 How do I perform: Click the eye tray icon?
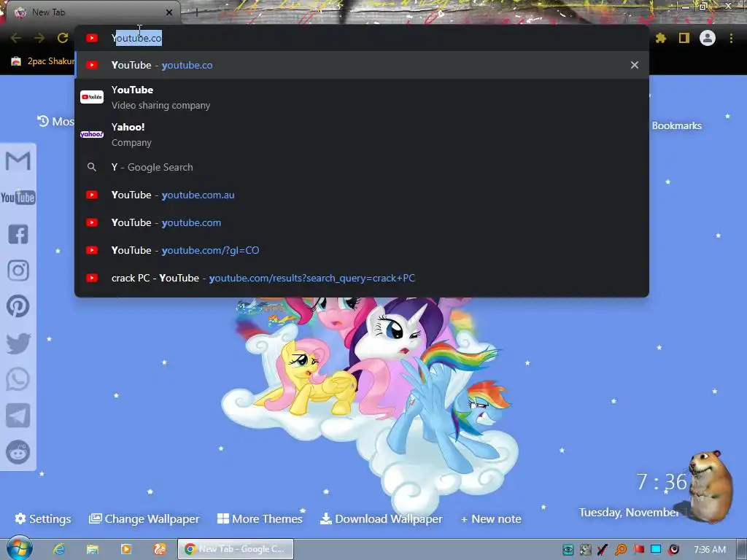point(568,550)
